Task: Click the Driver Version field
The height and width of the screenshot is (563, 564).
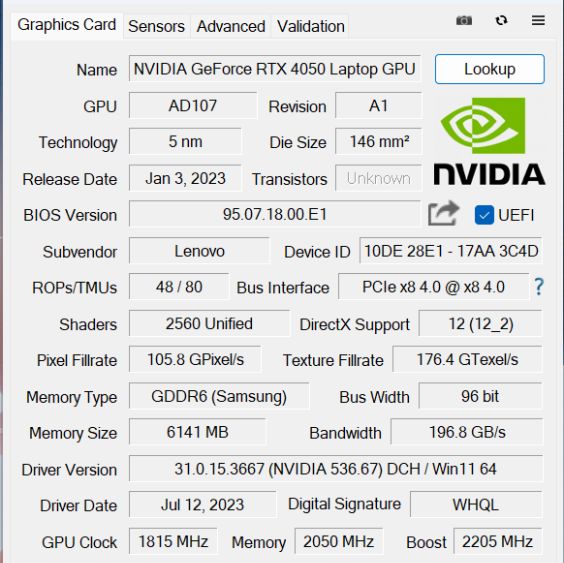Action: (x=336, y=469)
